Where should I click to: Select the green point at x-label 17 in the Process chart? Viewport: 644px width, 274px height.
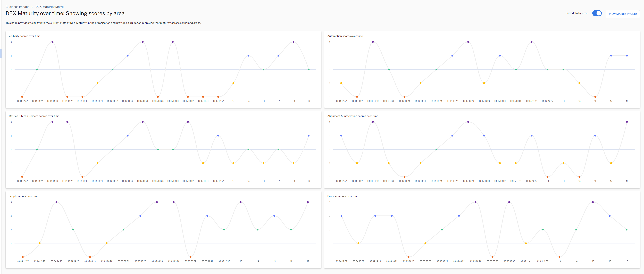[626, 229]
